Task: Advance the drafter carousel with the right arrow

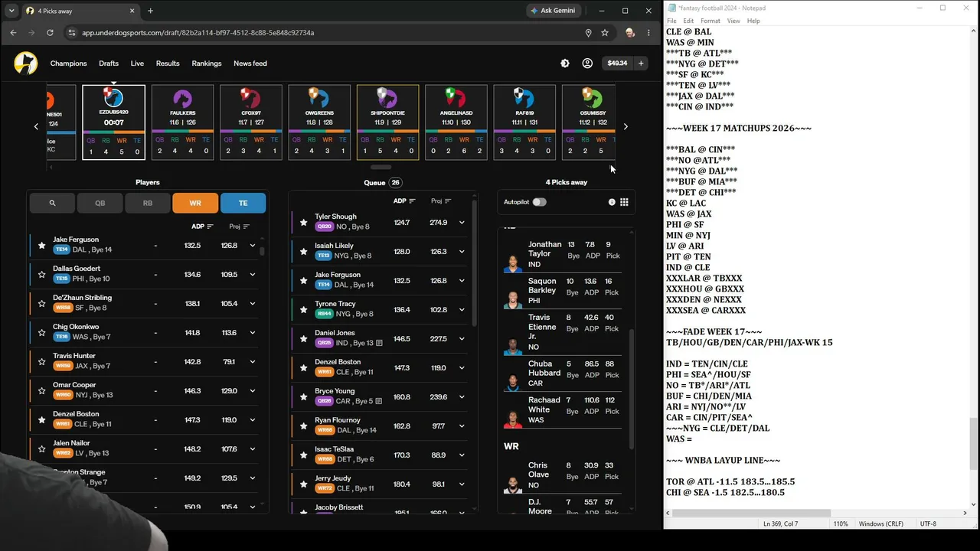Action: coord(626,126)
